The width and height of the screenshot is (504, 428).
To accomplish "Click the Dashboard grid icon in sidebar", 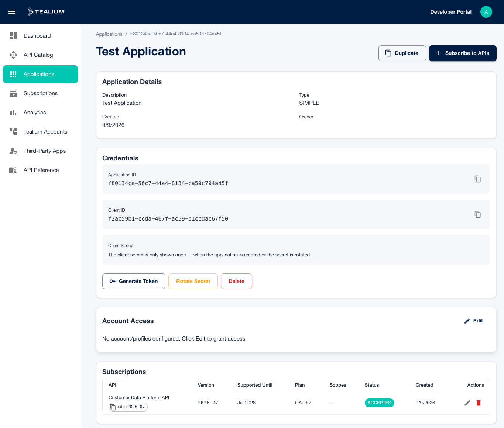I will coord(13,36).
